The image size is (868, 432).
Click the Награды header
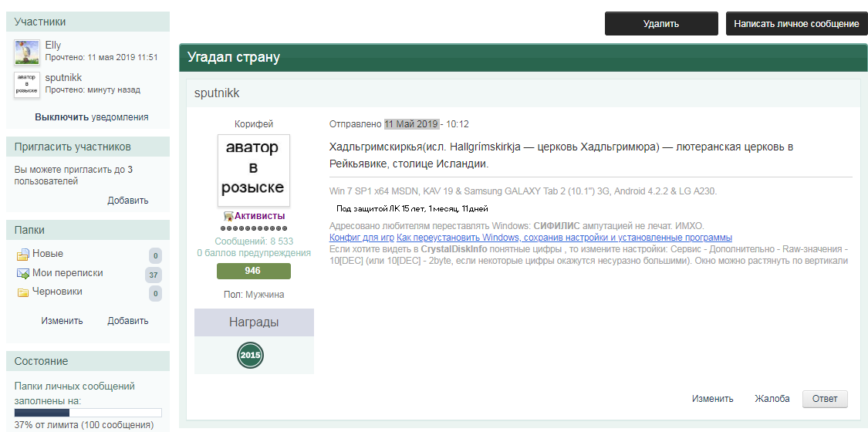pyautogui.click(x=254, y=322)
